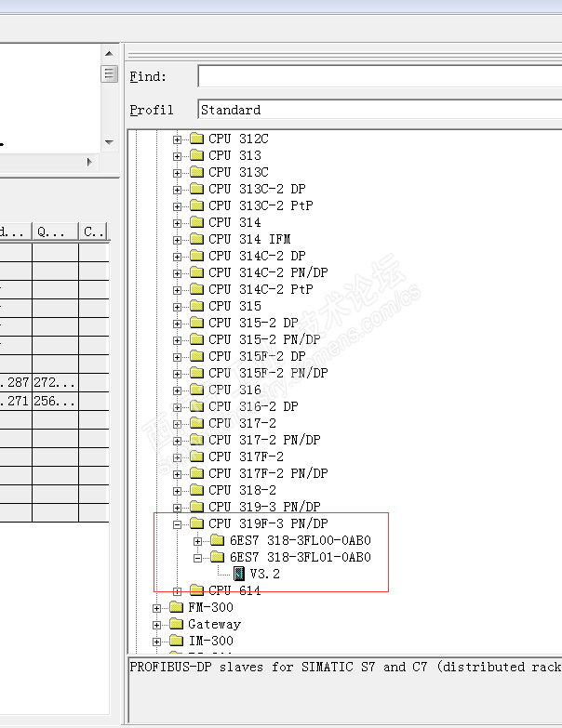This screenshot has width=562, height=728.
Task: Click the CPU 315 folder icon
Action: [x=197, y=306]
